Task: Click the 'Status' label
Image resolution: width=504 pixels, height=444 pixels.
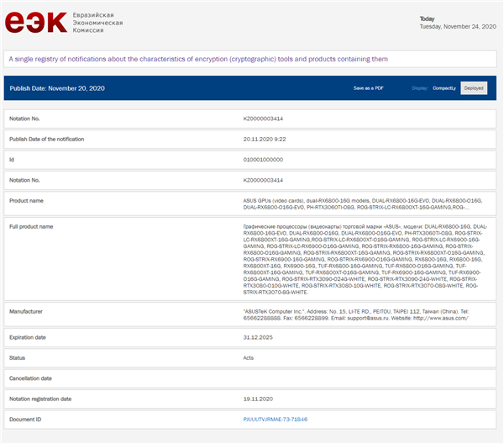Action: 17,357
